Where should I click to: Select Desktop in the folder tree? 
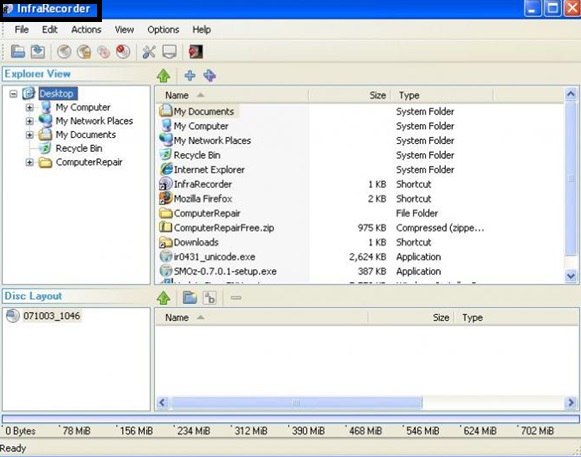[57, 94]
